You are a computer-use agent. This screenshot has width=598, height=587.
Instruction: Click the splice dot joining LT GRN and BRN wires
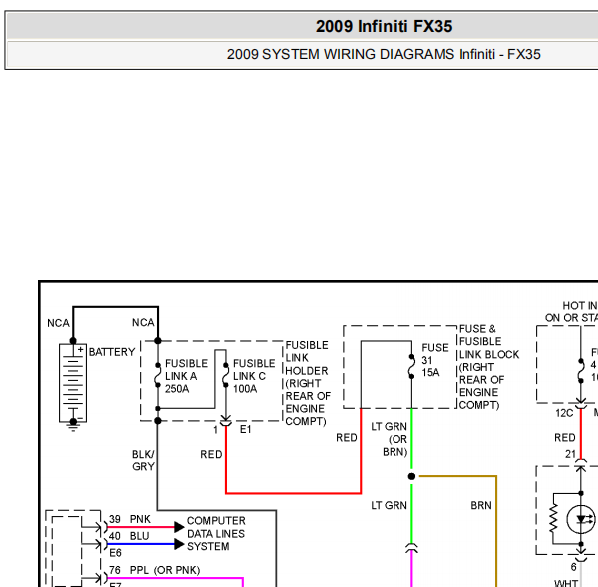(411, 476)
